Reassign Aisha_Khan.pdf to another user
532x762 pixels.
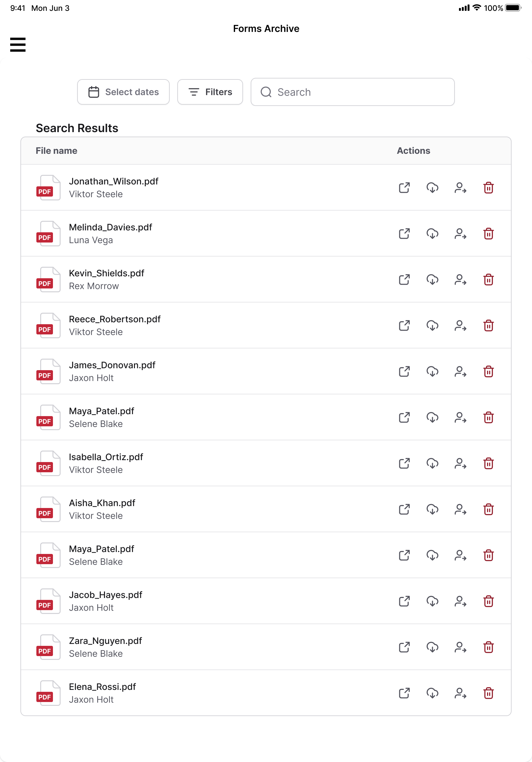point(460,510)
